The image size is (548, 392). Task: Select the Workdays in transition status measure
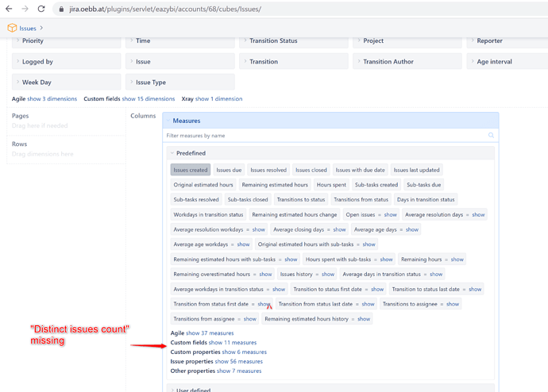pos(208,215)
